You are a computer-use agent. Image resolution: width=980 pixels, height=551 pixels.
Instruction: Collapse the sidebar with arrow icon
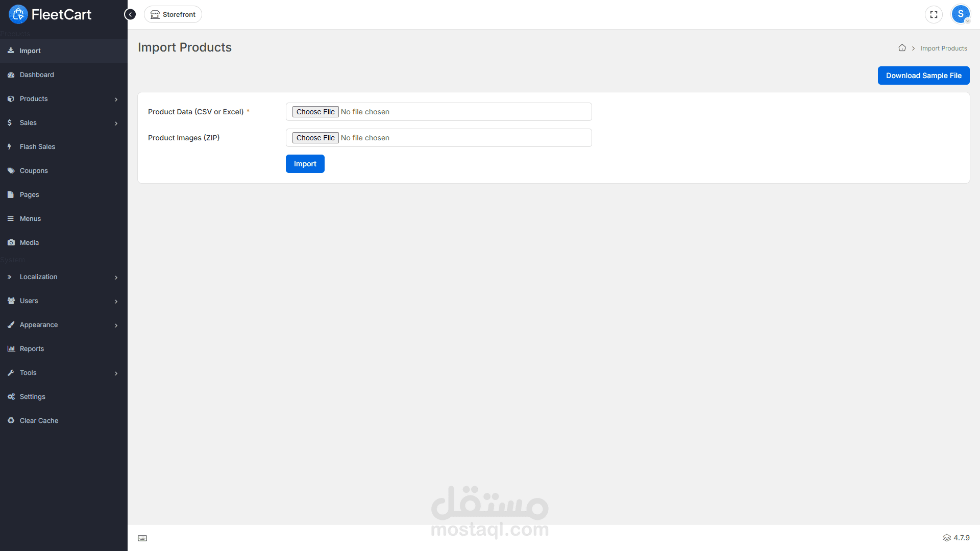(130, 14)
